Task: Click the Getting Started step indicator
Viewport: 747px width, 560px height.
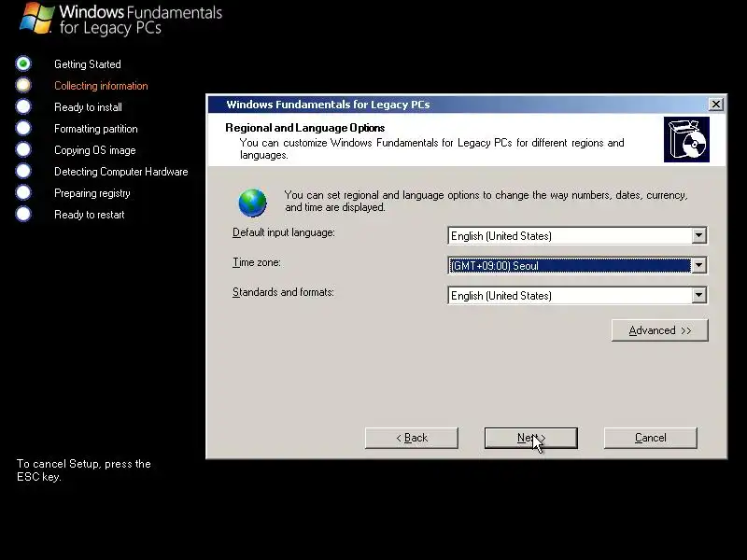Action: coord(23,63)
